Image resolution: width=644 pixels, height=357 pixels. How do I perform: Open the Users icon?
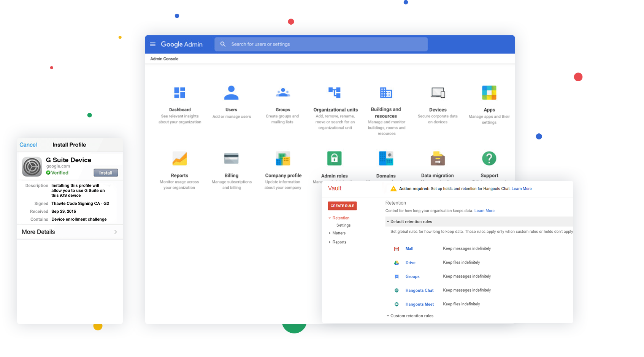[x=231, y=93]
